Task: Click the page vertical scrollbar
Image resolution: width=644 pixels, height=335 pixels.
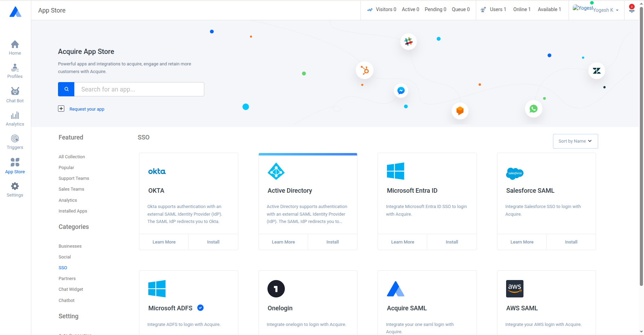Action: (x=641, y=146)
